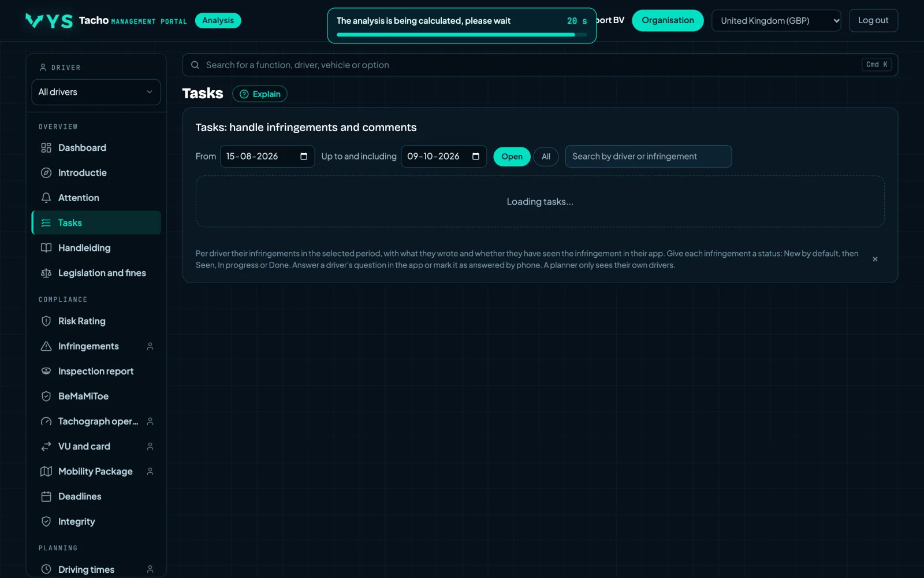Screen dimensions: 924x578
Task: Click the Infringements warning triangle icon
Action: tap(46, 346)
